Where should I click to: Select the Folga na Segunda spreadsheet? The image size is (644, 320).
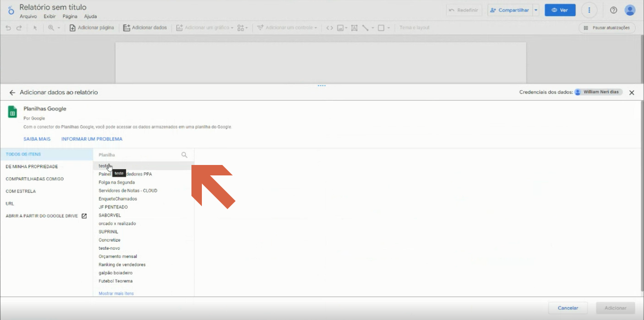pyautogui.click(x=144, y=182)
